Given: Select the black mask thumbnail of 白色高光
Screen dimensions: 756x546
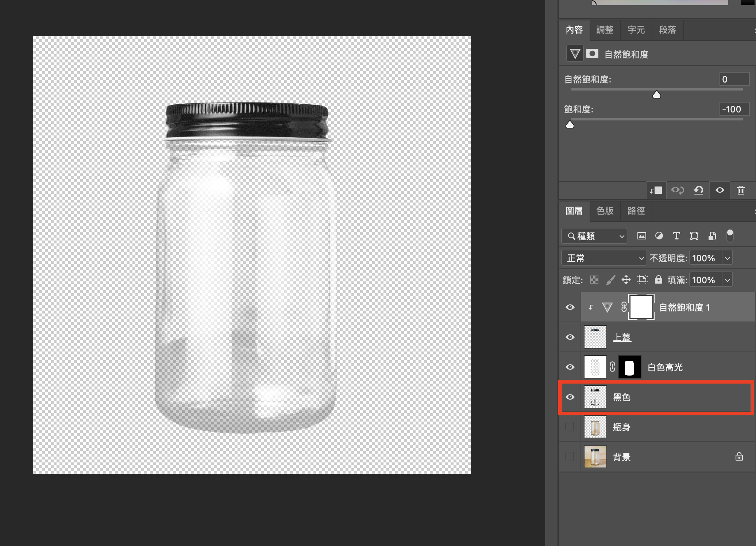Looking at the screenshot, I should tap(630, 367).
